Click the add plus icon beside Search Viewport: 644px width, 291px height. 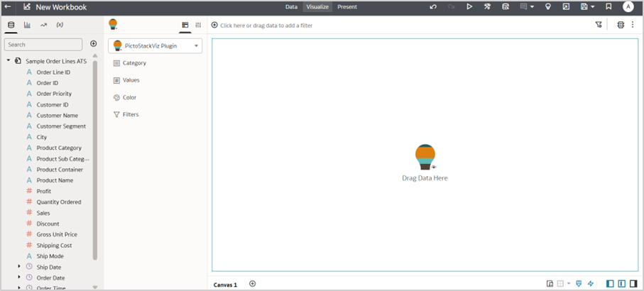point(94,43)
